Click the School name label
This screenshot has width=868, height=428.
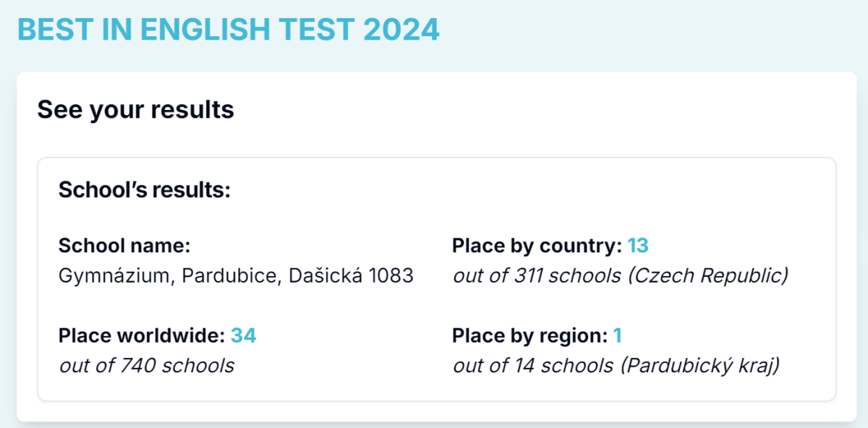(124, 246)
